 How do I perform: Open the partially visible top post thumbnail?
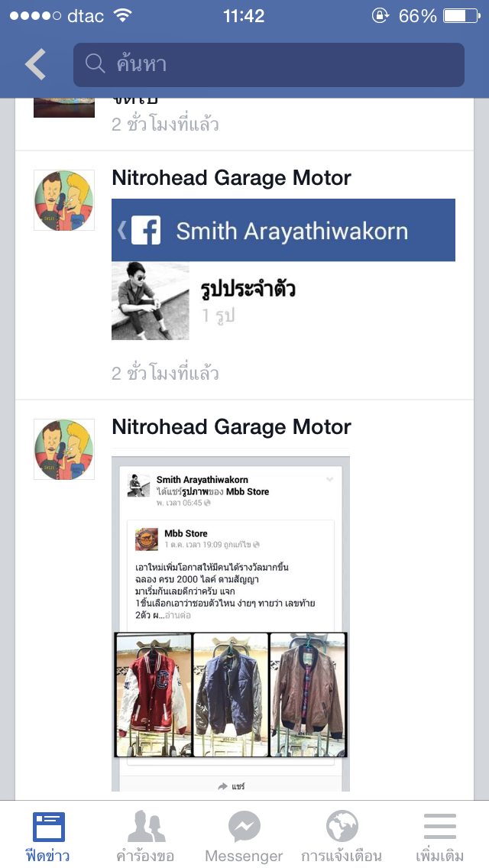click(64, 108)
